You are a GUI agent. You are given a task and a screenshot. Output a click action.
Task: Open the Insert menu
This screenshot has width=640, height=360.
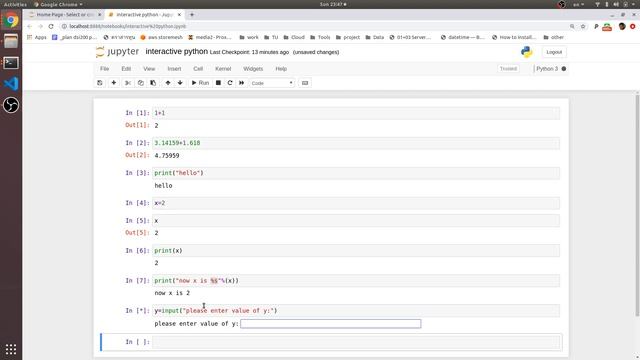click(x=174, y=69)
